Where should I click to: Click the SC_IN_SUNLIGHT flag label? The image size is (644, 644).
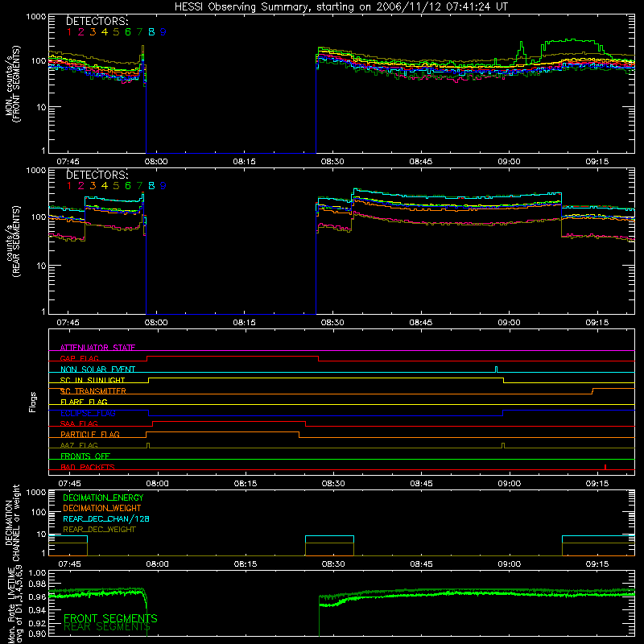coord(93,380)
